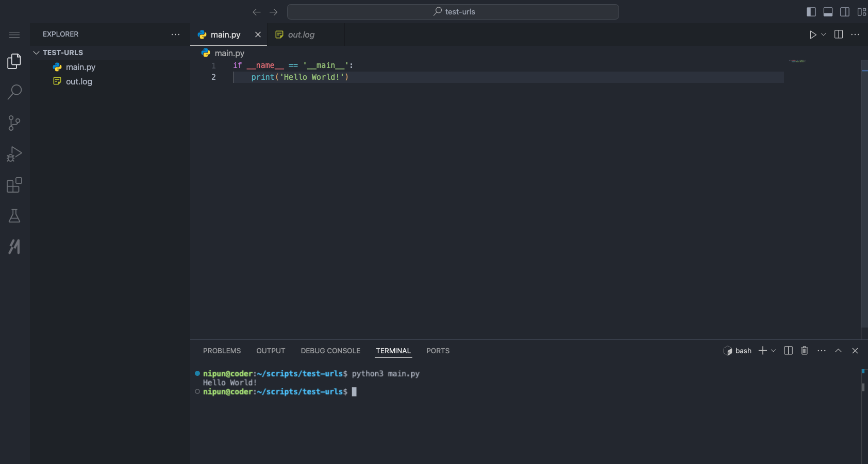This screenshot has width=868, height=464.
Task: Open the Source Control view
Action: click(x=14, y=123)
